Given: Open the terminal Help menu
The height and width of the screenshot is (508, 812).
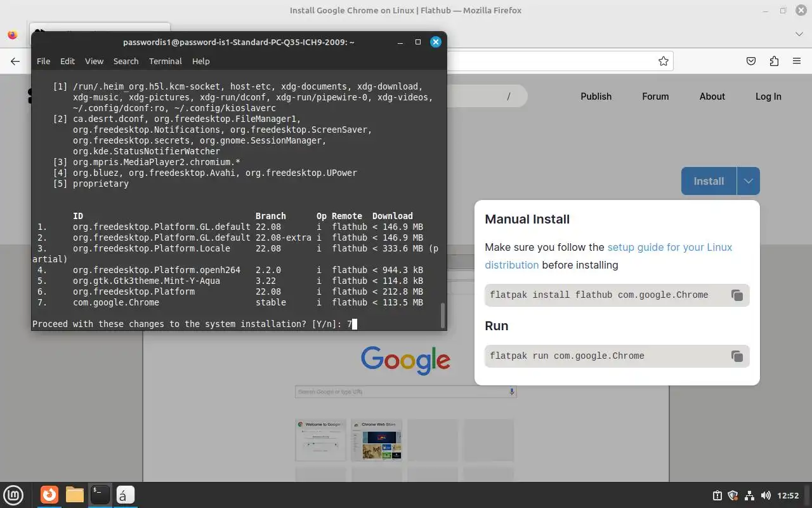Looking at the screenshot, I should coord(200,61).
